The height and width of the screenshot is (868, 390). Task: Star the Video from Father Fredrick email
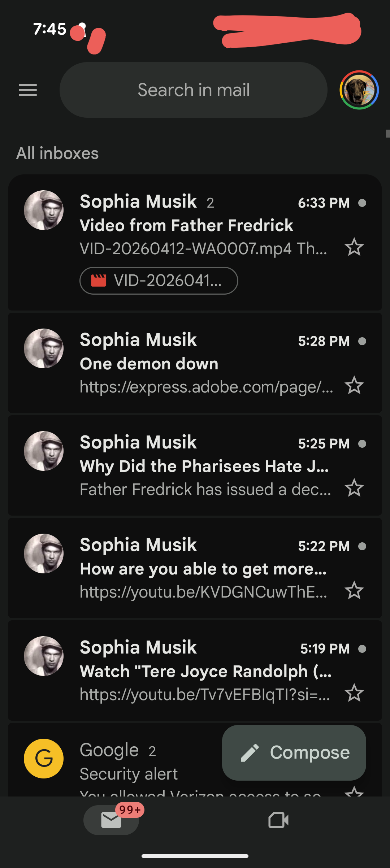[x=354, y=247]
